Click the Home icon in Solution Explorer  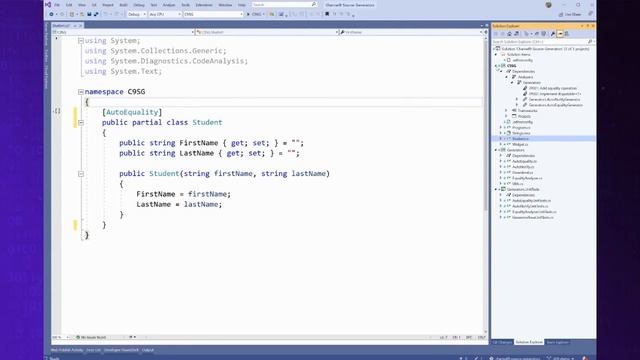[x=509, y=34]
